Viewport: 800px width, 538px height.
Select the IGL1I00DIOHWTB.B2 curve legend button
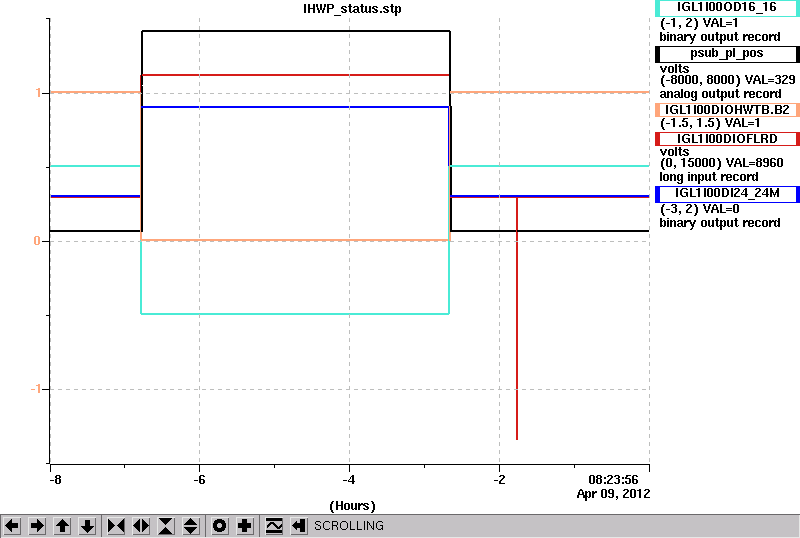coord(727,110)
